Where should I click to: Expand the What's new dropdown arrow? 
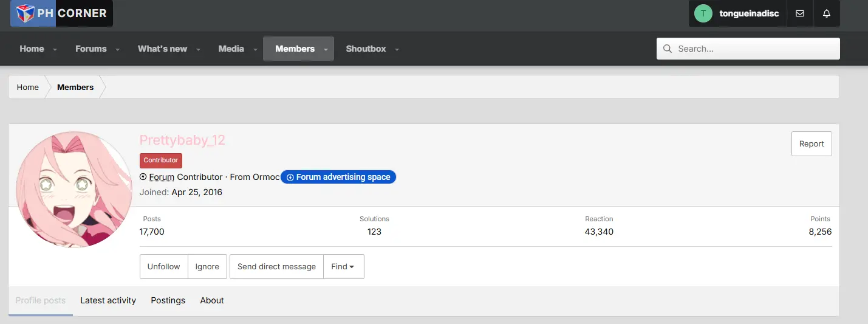coord(198,49)
